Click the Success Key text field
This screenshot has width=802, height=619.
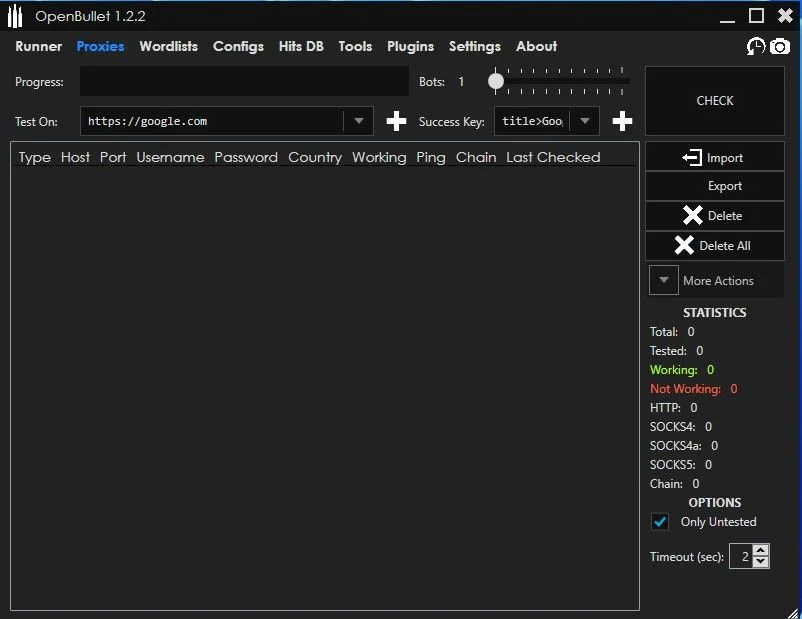click(532, 121)
